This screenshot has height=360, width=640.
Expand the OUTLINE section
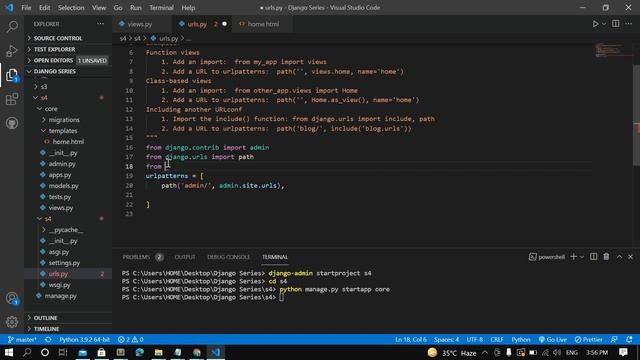click(x=68, y=318)
